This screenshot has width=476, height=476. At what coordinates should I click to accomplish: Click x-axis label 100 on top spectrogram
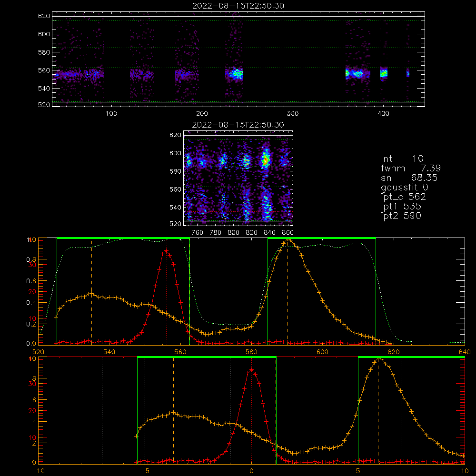click(x=111, y=114)
